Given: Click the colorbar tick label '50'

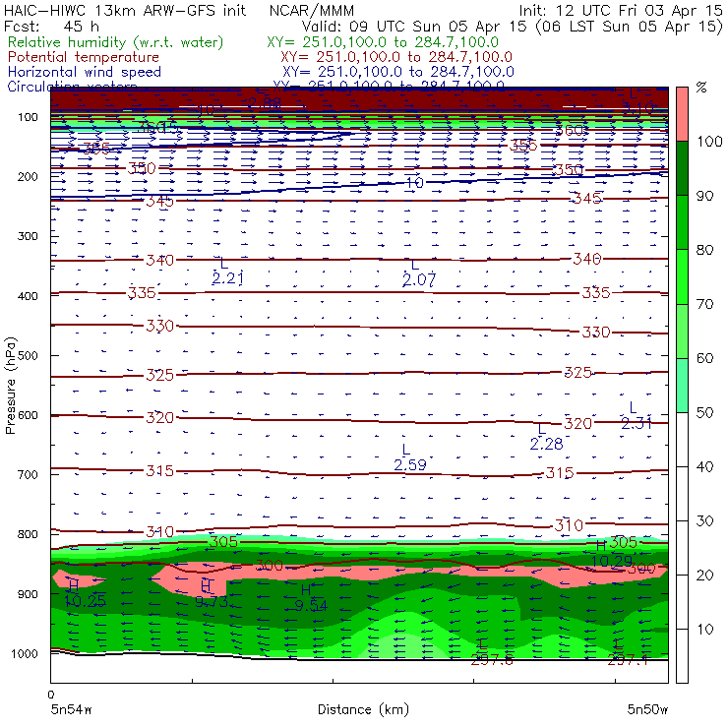Looking at the screenshot, I should pyautogui.click(x=704, y=413).
